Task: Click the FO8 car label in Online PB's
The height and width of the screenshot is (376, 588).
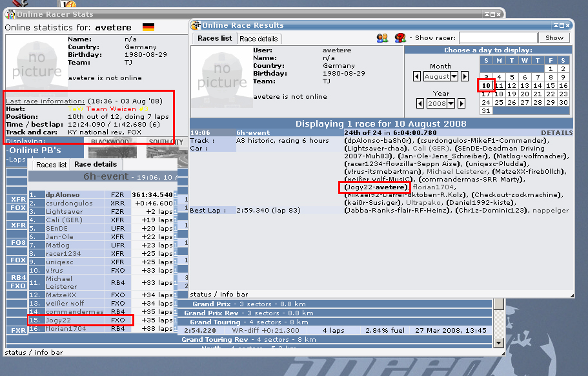Action: pyautogui.click(x=18, y=242)
